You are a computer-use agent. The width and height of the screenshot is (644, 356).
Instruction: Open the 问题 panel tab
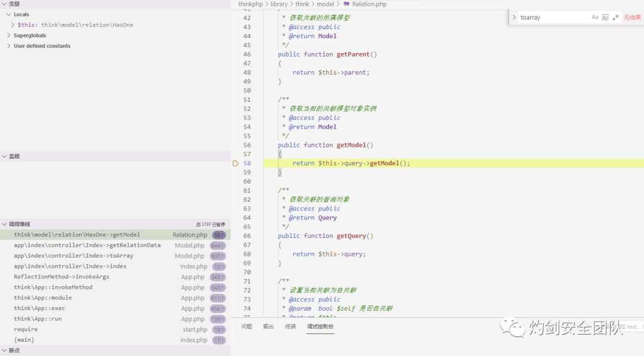pyautogui.click(x=246, y=326)
